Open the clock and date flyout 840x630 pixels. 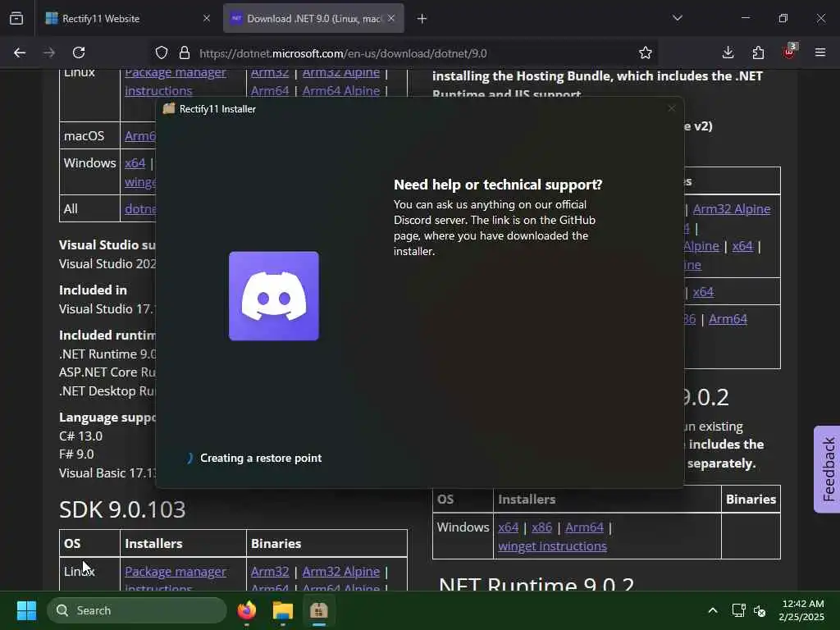[802, 610]
